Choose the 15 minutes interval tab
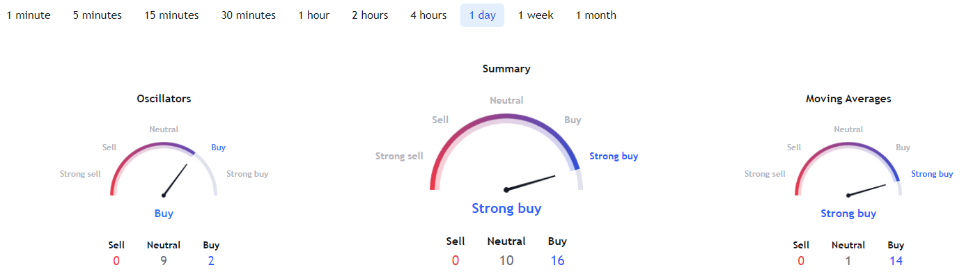 pyautogui.click(x=171, y=15)
